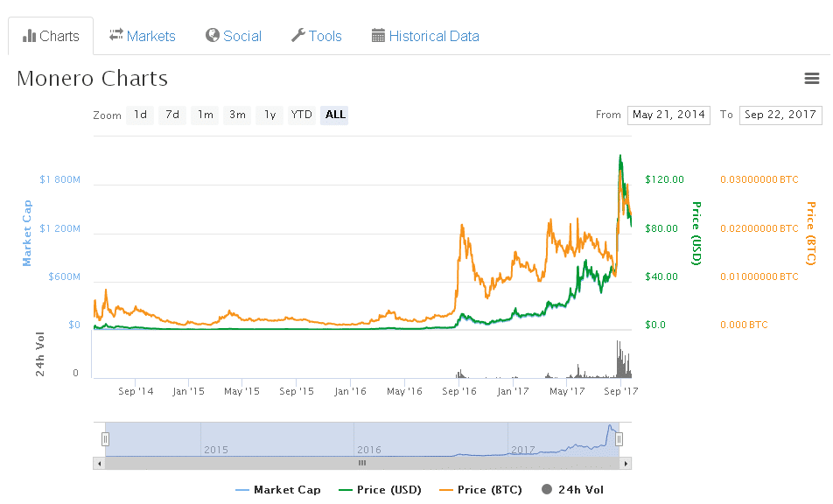This screenshot has width=833, height=504.
Task: Click the $80.00 price axis value
Action: tap(661, 228)
